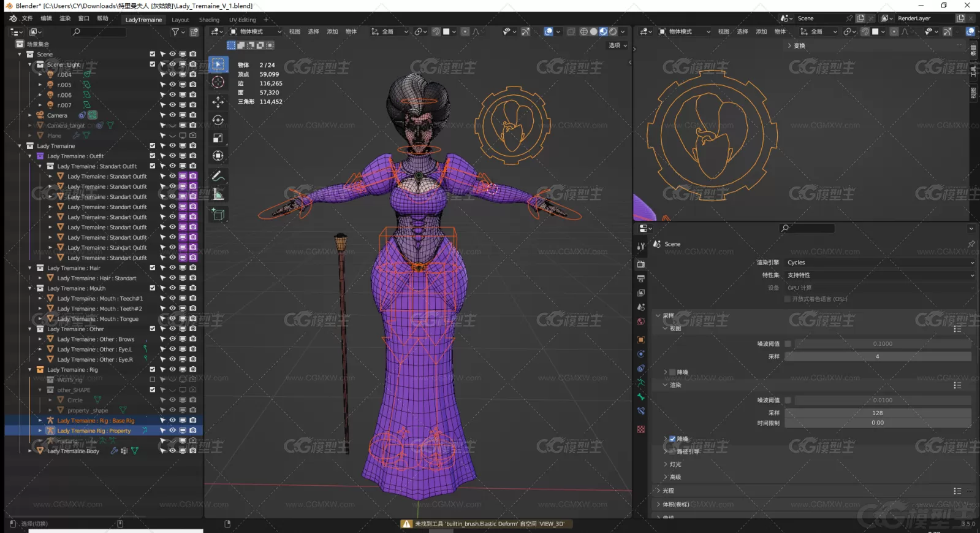This screenshot has height=533, width=980.
Task: Open the Options button in left viewport
Action: coord(617,45)
